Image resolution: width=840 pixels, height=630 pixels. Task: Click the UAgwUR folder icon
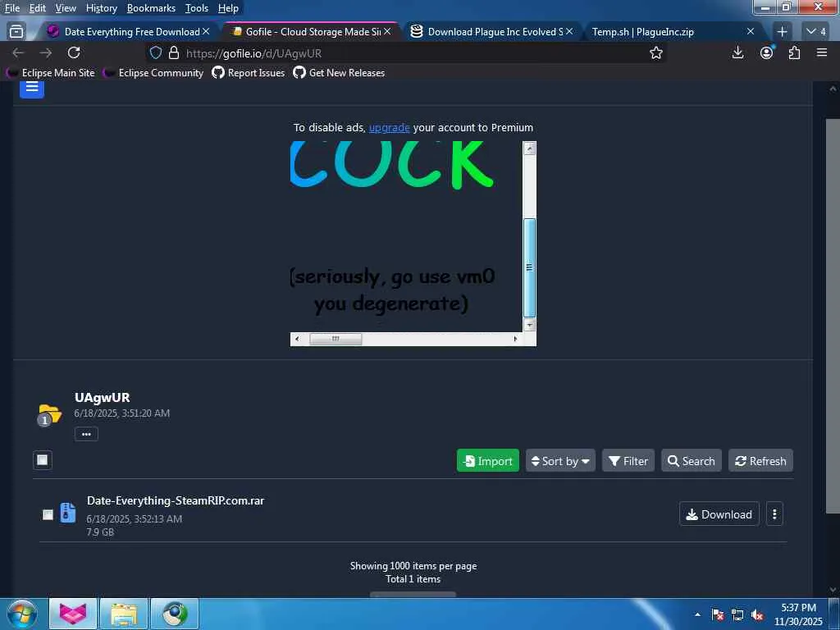[x=49, y=415]
